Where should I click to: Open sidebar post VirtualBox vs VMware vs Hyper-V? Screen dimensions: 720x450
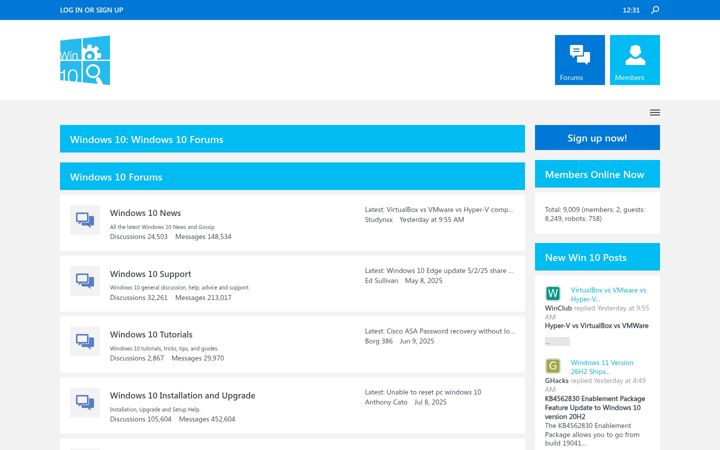(x=608, y=294)
